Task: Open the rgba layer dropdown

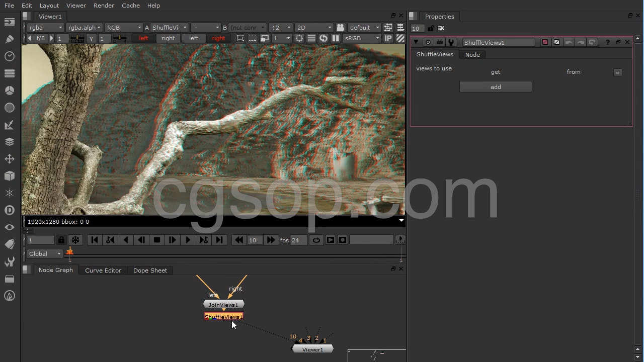Action: 45,28
